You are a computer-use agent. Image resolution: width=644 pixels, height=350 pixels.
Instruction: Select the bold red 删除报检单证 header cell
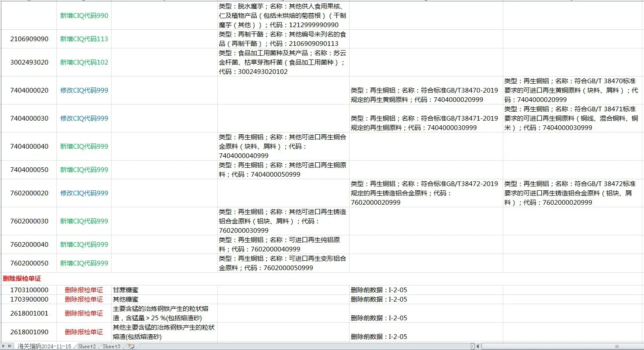point(21,279)
